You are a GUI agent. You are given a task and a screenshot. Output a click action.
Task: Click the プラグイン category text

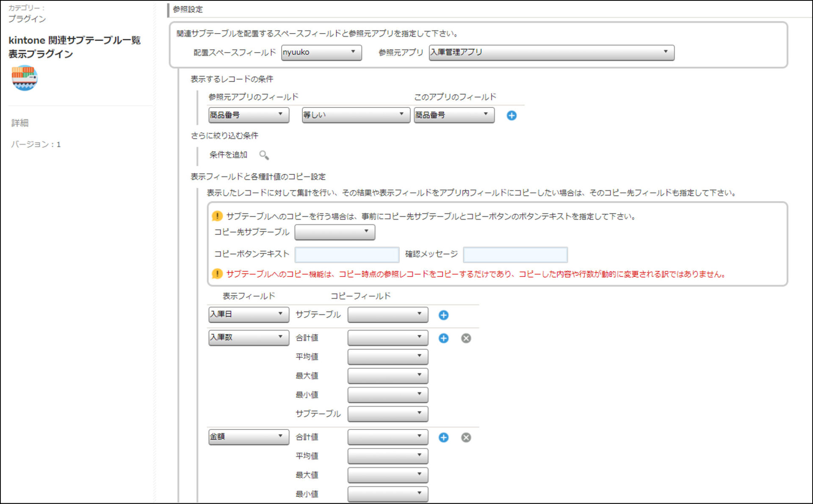pos(27,19)
